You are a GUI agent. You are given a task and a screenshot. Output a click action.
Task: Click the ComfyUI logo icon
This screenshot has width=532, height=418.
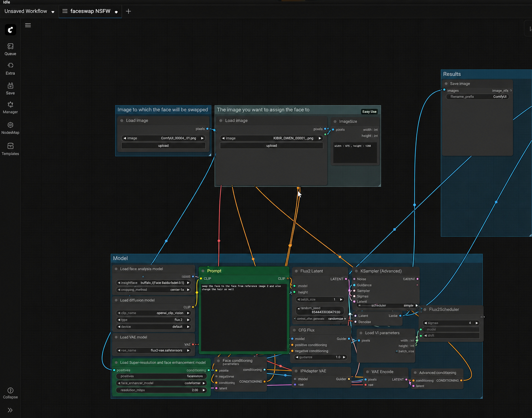(x=10, y=30)
